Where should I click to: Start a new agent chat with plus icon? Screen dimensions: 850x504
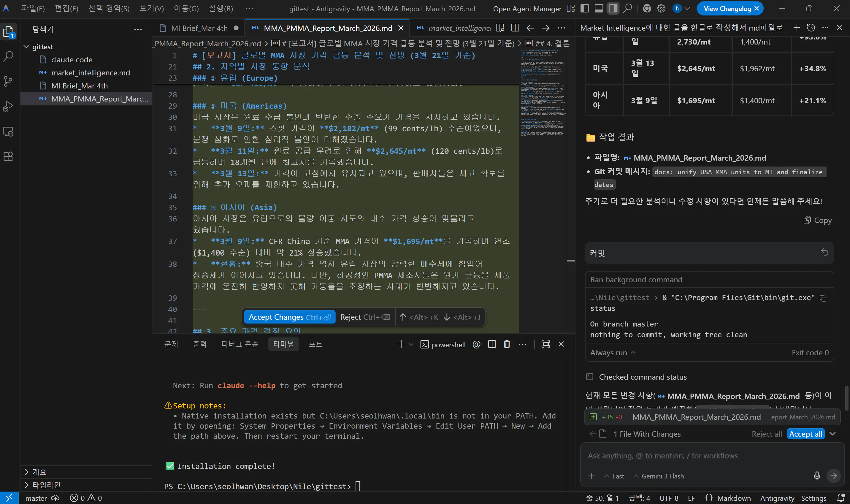coord(797,28)
